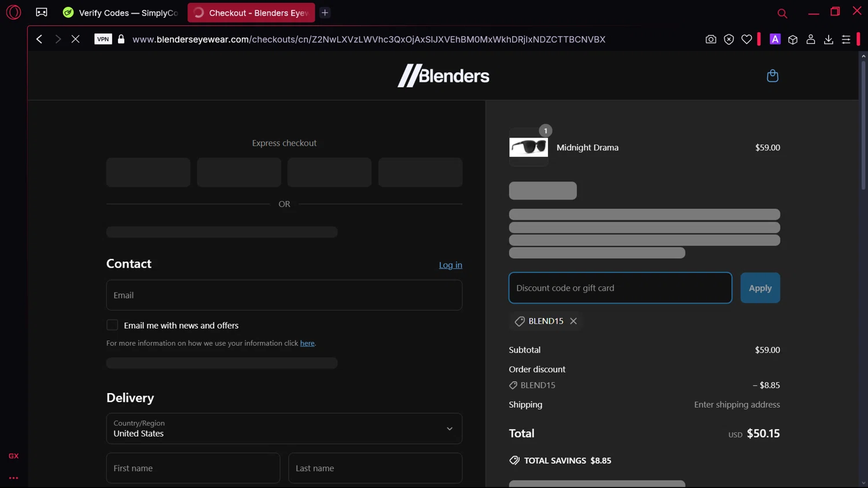Click the Blenders logo

tap(443, 76)
